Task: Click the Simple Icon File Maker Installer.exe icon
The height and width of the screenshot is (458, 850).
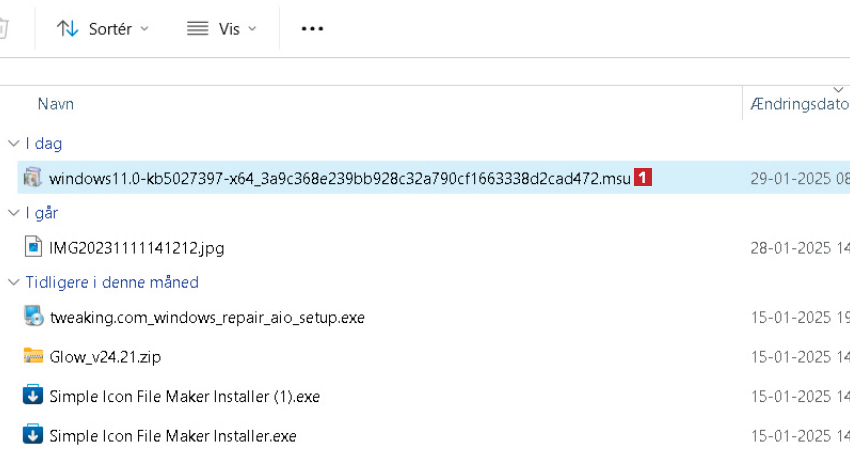Action: [33, 435]
